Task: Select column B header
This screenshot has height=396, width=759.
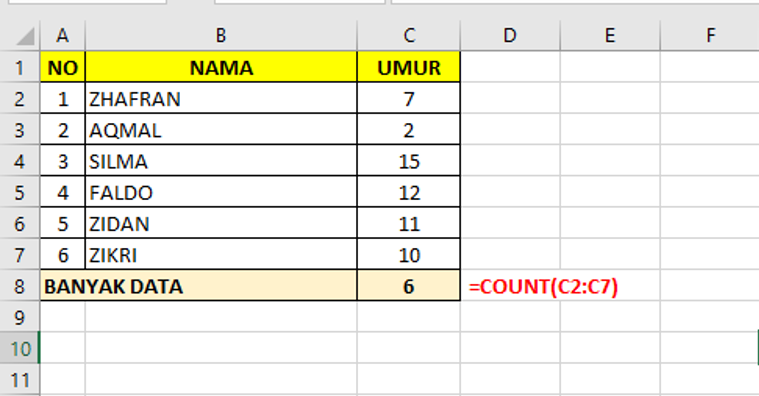Action: tap(221, 36)
